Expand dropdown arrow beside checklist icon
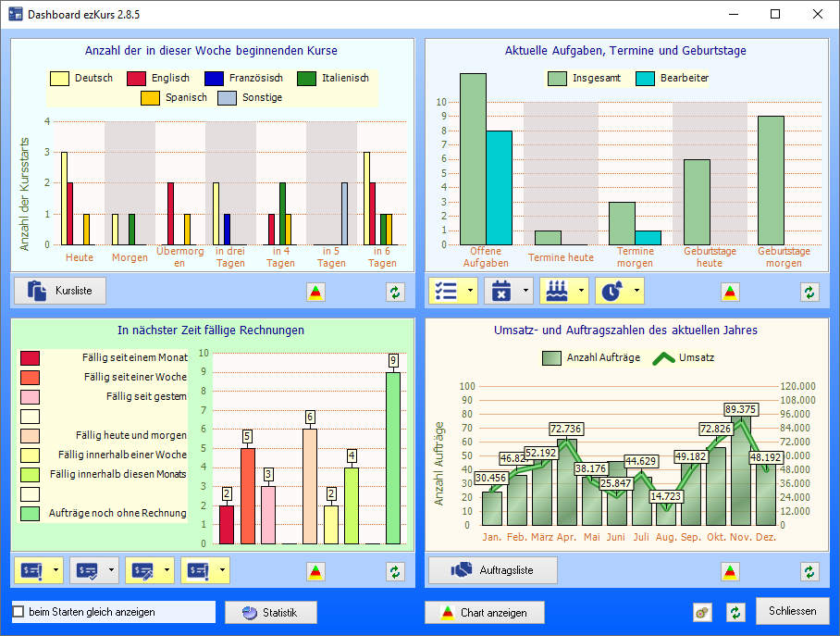840x636 pixels. pyautogui.click(x=472, y=292)
